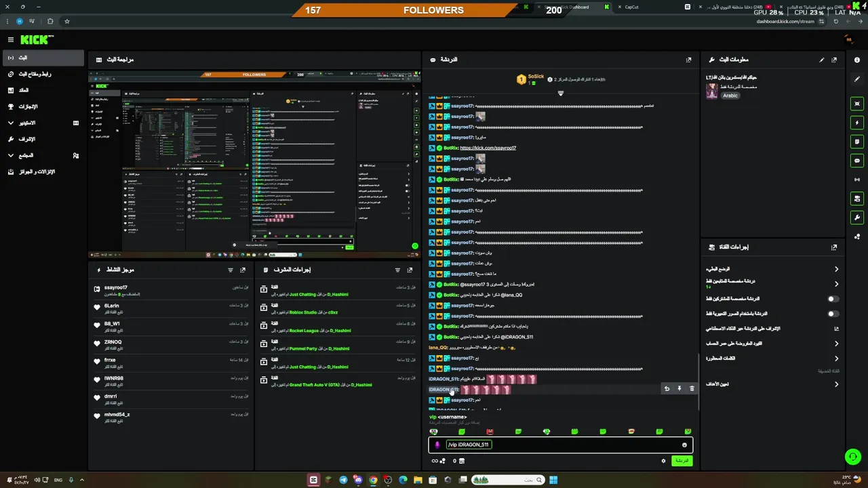Select the B8_W1 follower entry
The height and width of the screenshot is (488, 868).
(x=171, y=326)
